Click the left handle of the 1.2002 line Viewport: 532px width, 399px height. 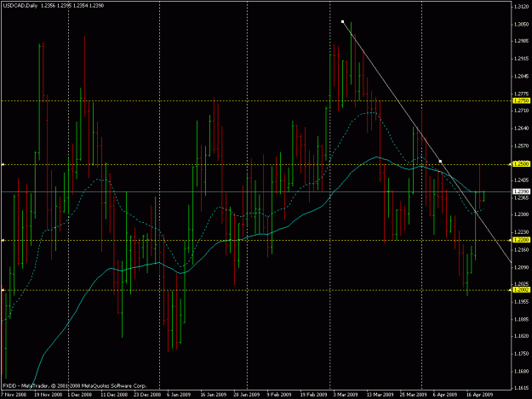tap(3, 290)
